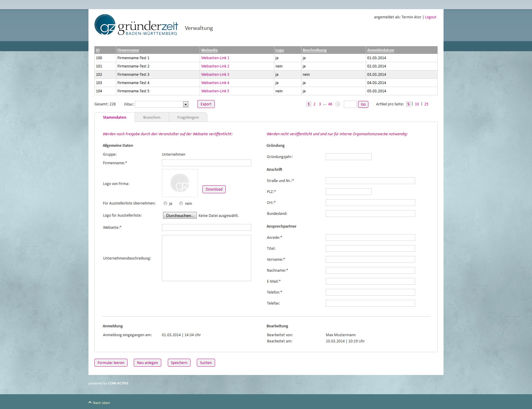Click the E-Mail input field
This screenshot has height=409, width=532.
(370, 281)
